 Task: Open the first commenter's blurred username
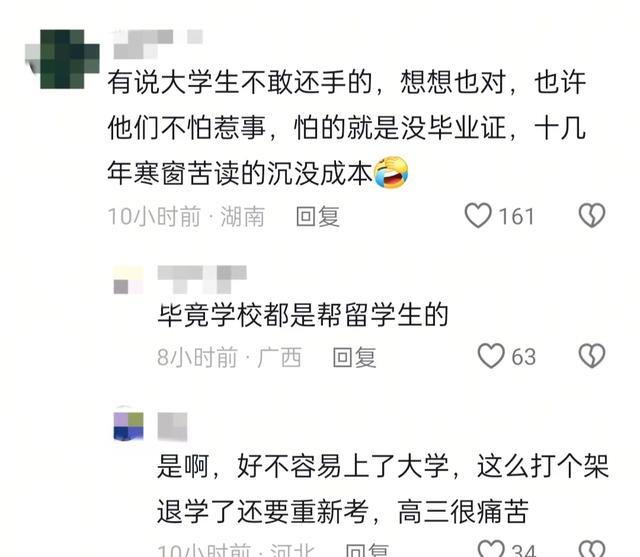tap(158, 44)
